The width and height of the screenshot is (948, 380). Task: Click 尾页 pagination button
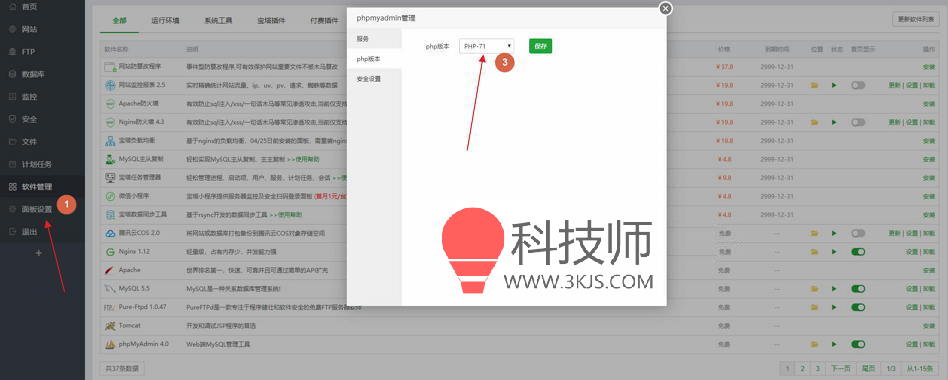(x=868, y=368)
